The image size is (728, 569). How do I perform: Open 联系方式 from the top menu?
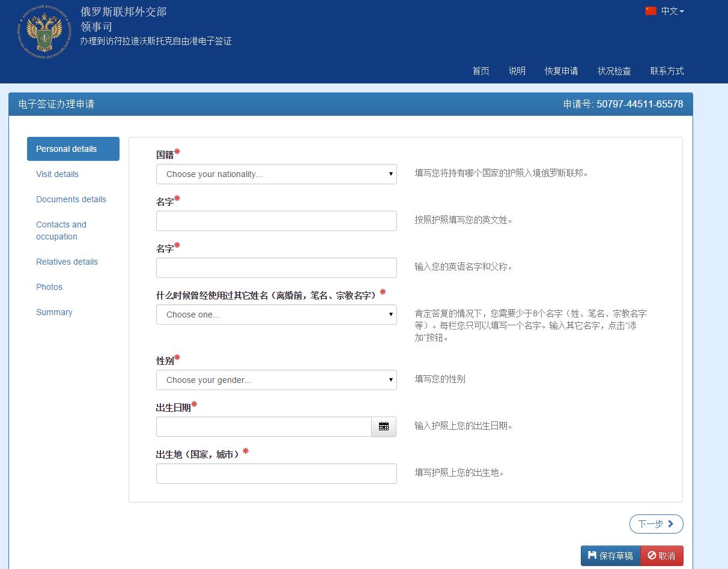667,71
